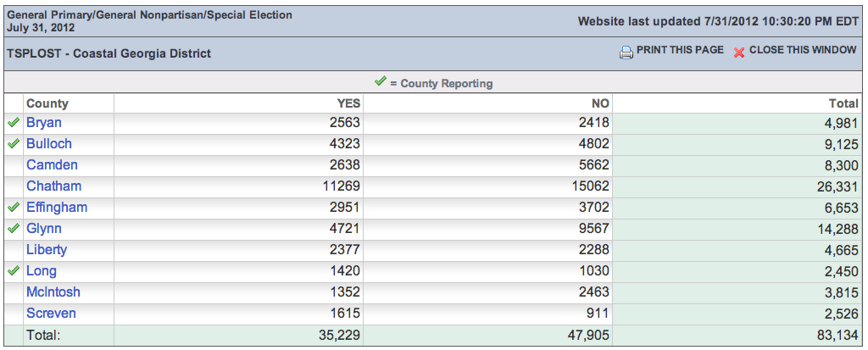The height and width of the screenshot is (350, 868).
Task: Click the green checkmark beside Long
Action: [x=13, y=271]
